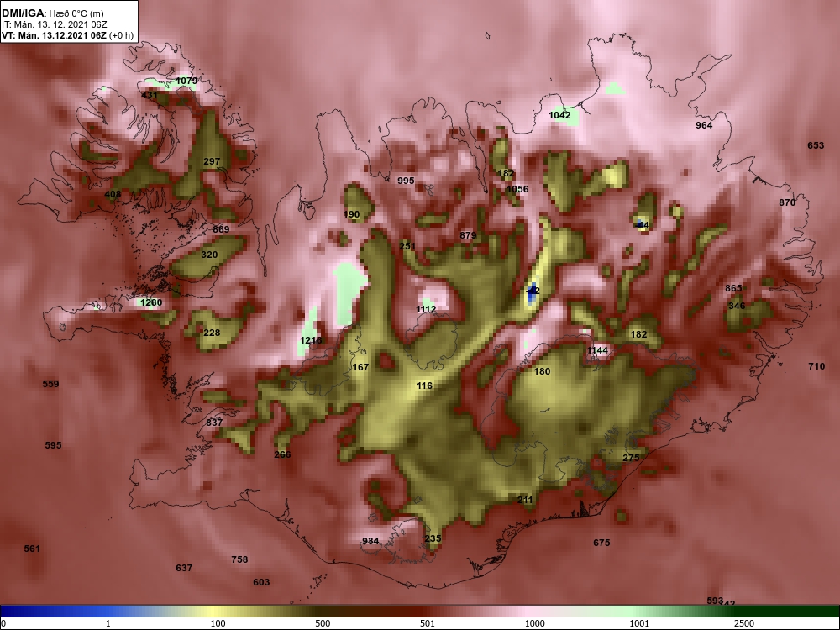This screenshot has height=630, width=840.
Task: Select the 1112 map value
Action: (426, 309)
